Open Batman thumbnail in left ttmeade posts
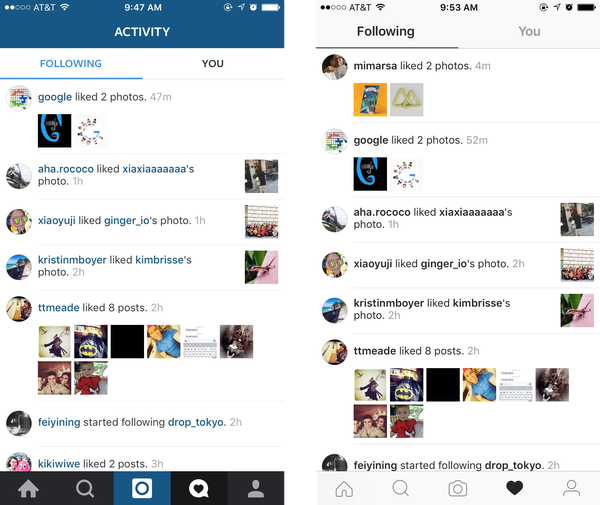600x505 pixels. [91, 342]
